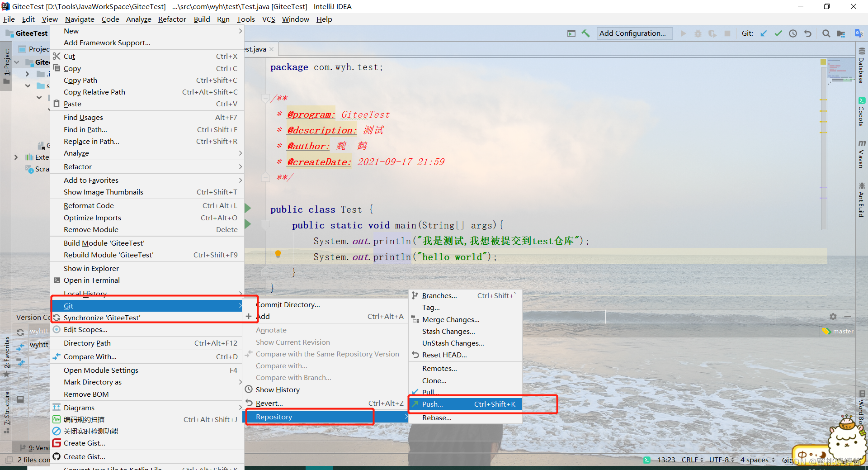Viewport: 868px width, 470px height.
Task: Open the Database tool window
Action: tap(862, 66)
